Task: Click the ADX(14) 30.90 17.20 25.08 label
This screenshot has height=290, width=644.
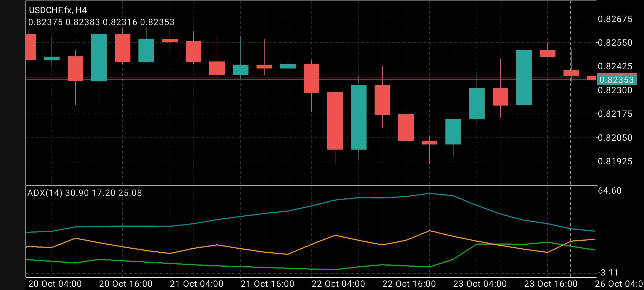Action: point(85,193)
